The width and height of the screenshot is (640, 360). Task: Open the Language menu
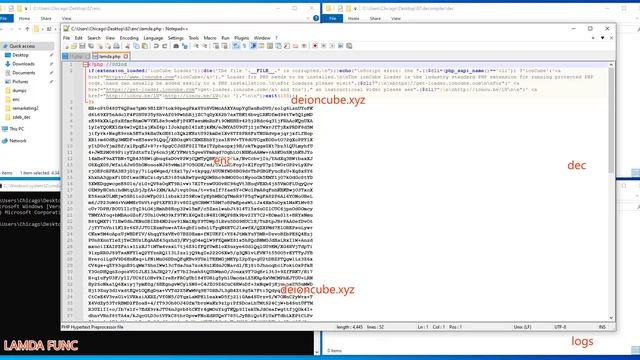pos(153,38)
